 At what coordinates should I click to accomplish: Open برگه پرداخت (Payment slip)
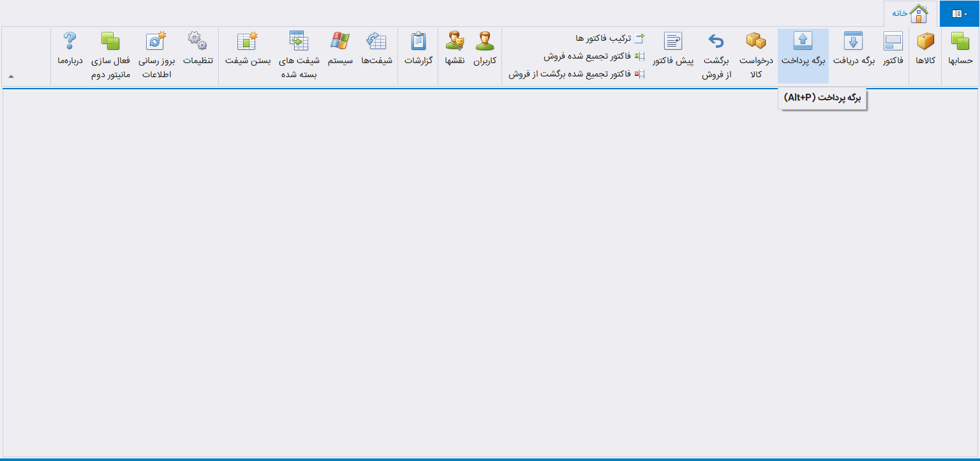coord(803,54)
